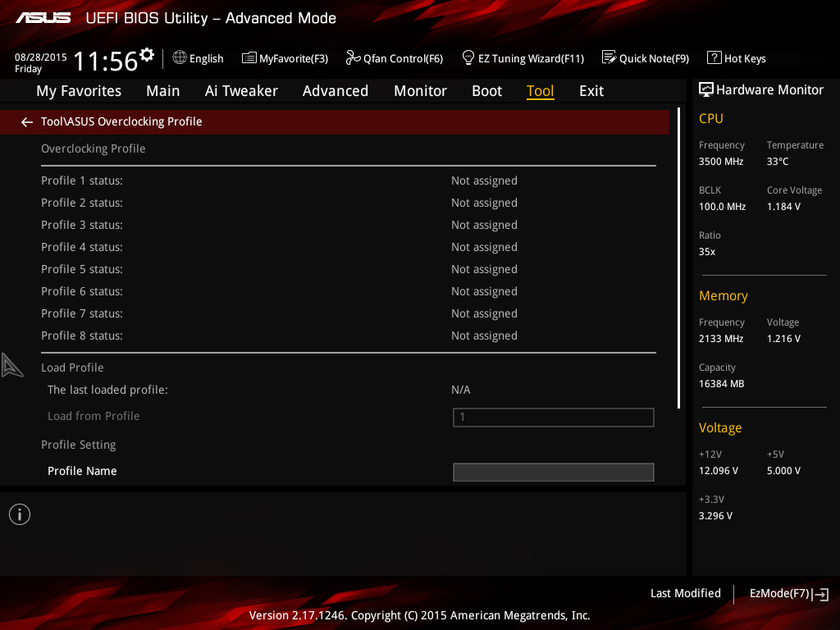
Task: Start EZ Tuning Wizard(F11)
Action: pos(523,58)
